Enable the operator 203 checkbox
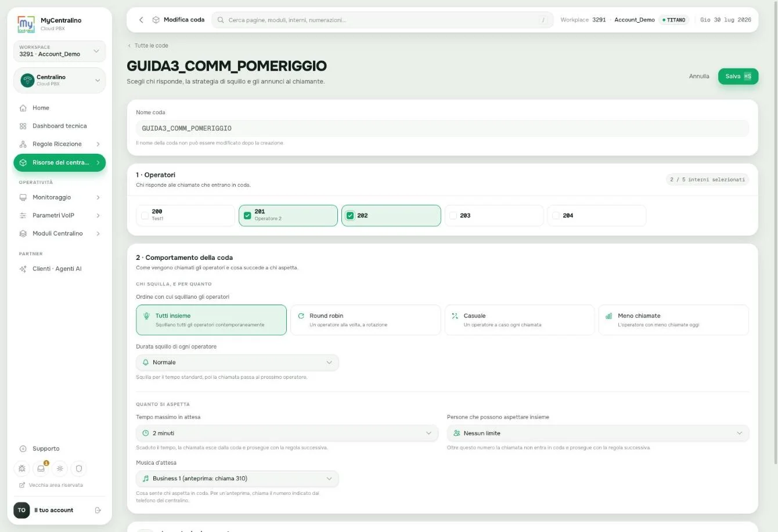This screenshot has height=532, width=778. (453, 215)
